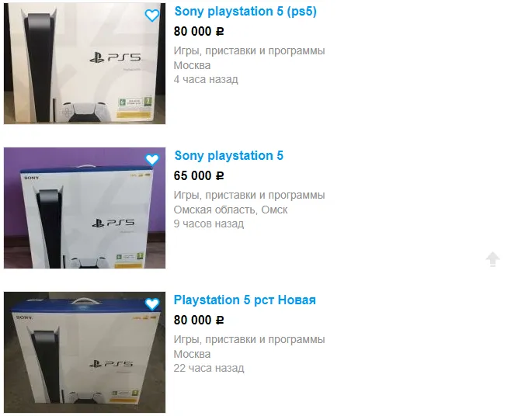The width and height of the screenshot is (532, 416).
Task: Click '9 часов назад' timestamp
Action: pyautogui.click(x=209, y=224)
